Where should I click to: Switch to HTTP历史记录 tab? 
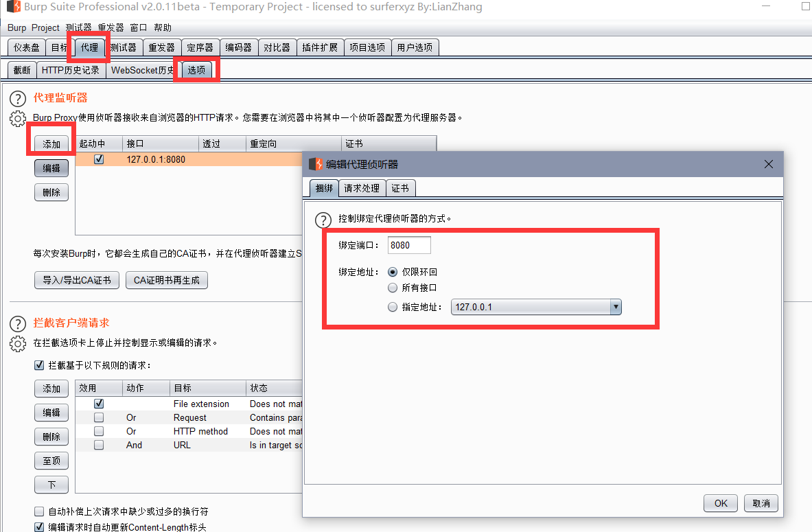[70, 70]
